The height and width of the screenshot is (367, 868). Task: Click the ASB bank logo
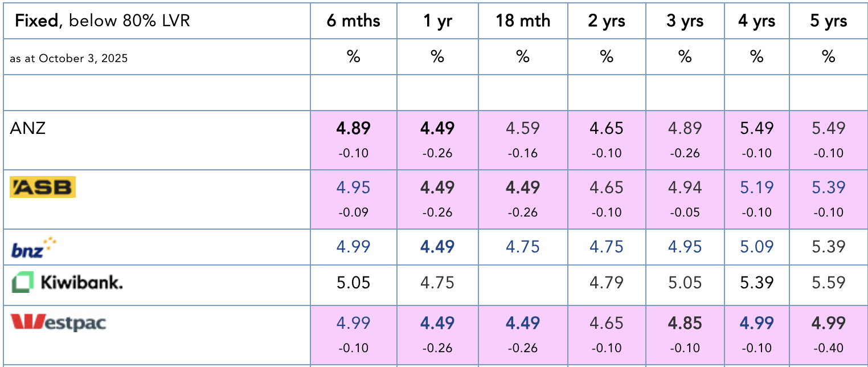click(x=43, y=187)
